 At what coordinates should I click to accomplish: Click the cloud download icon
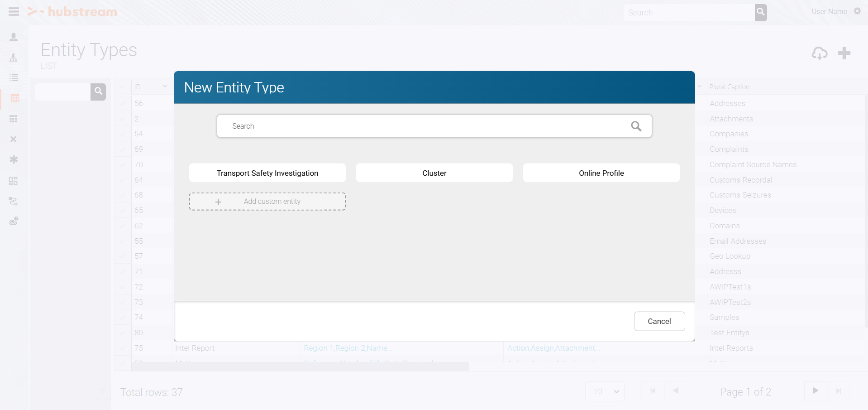tap(819, 53)
